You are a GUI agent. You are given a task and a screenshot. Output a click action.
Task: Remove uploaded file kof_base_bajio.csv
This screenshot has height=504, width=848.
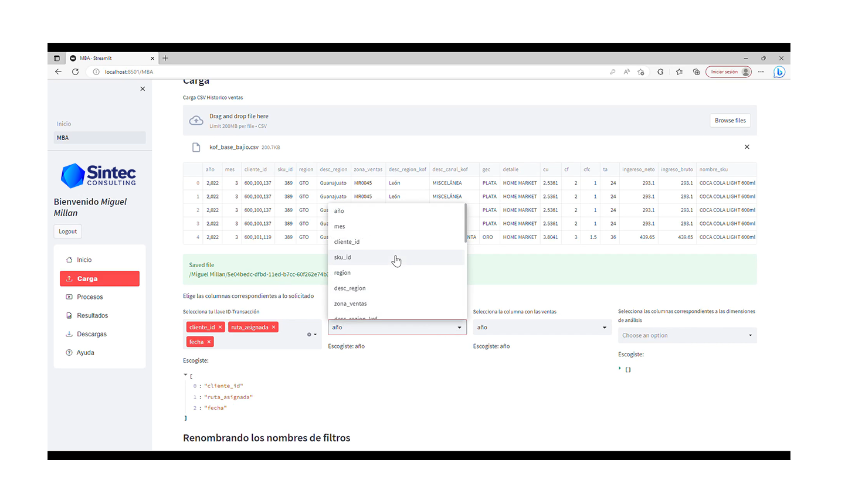point(747,147)
